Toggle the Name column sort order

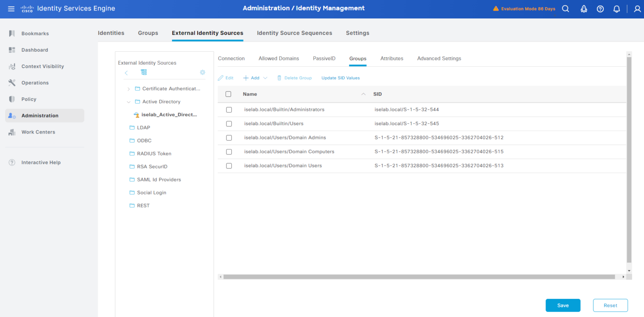click(x=363, y=94)
